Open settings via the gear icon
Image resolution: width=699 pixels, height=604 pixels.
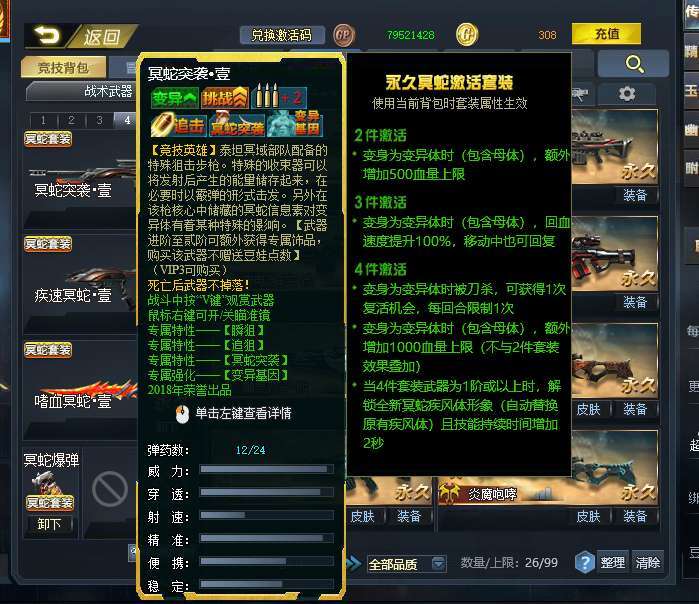pyautogui.click(x=627, y=94)
